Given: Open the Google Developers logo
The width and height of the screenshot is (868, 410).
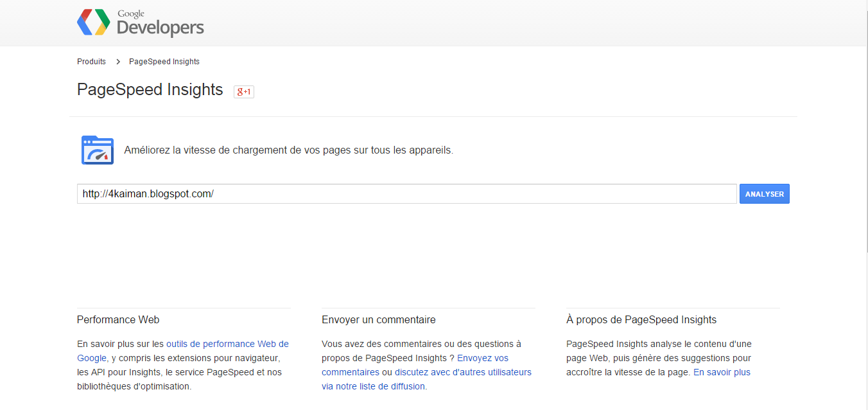Looking at the screenshot, I should click(x=141, y=22).
